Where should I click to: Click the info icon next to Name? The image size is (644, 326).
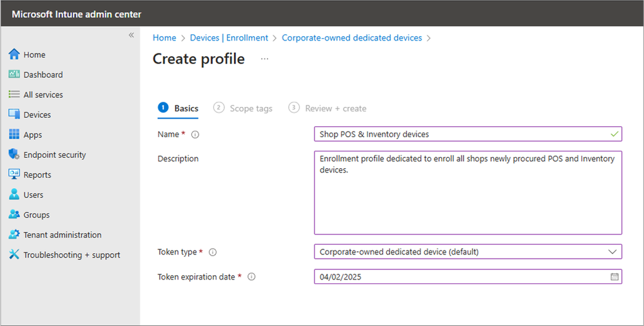tap(195, 135)
